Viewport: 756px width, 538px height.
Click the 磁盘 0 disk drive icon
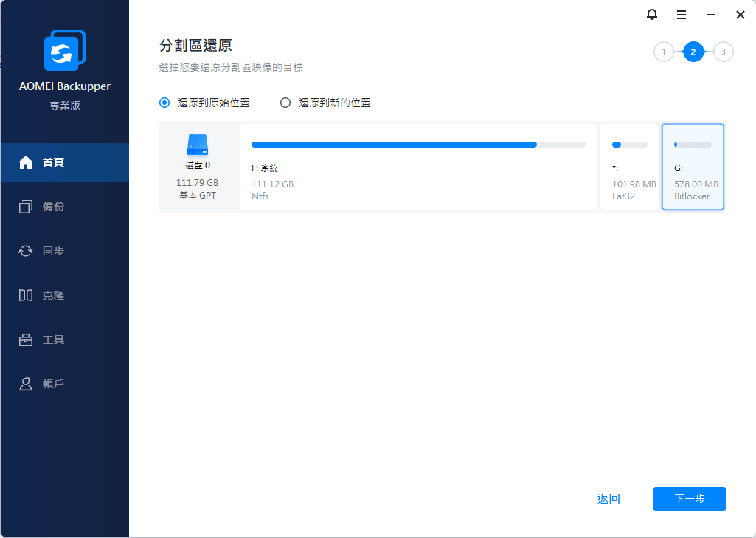click(197, 145)
